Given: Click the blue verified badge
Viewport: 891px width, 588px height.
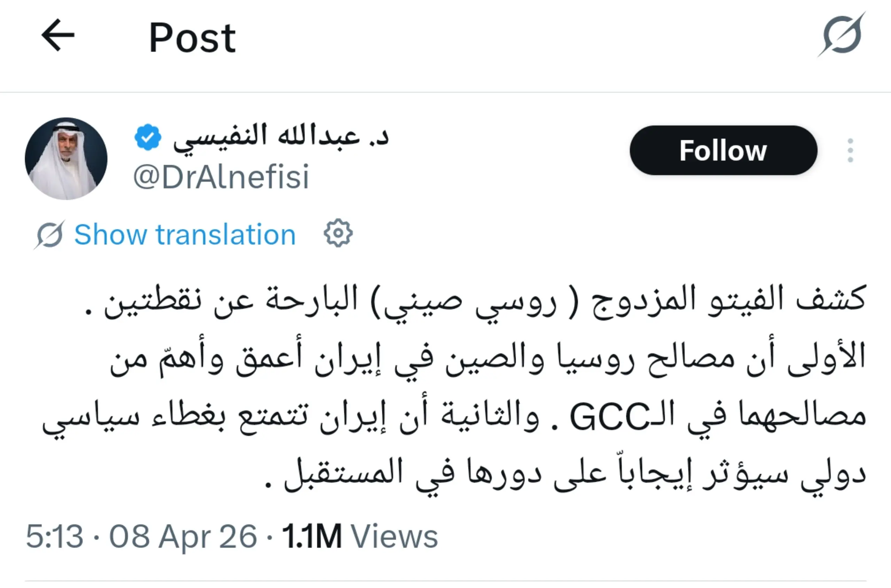Looking at the screenshot, I should [148, 137].
